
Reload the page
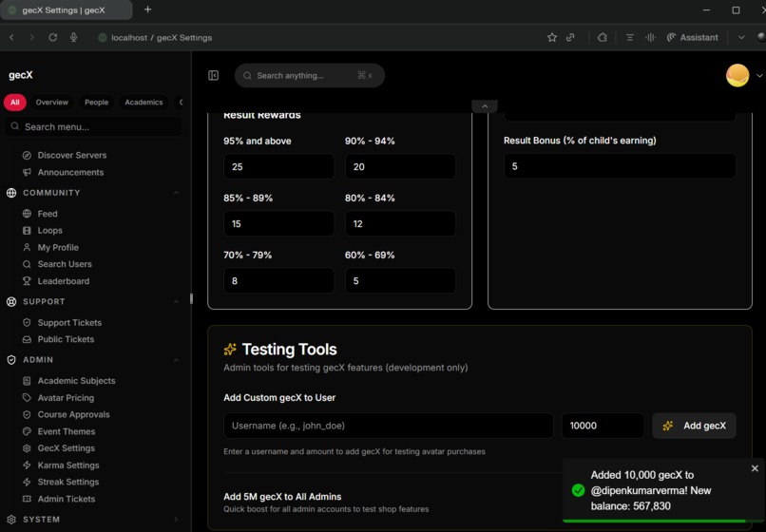tap(53, 38)
